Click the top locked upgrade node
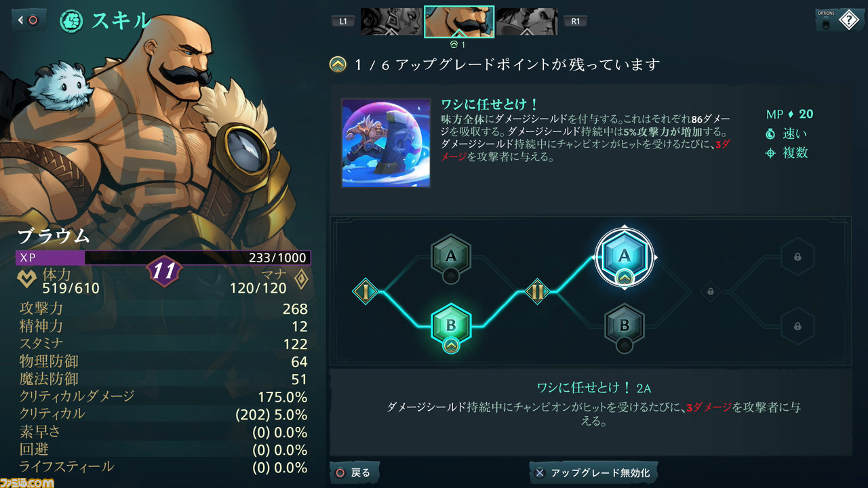 (797, 256)
